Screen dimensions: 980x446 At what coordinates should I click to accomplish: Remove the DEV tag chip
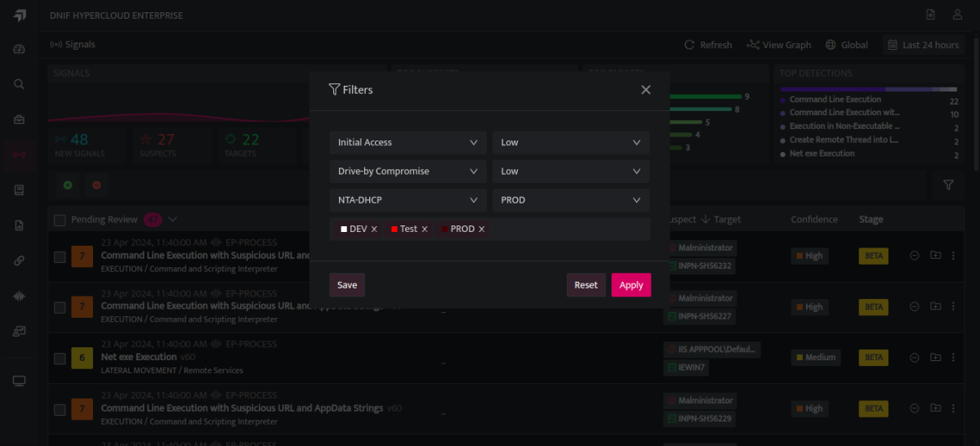tap(374, 230)
